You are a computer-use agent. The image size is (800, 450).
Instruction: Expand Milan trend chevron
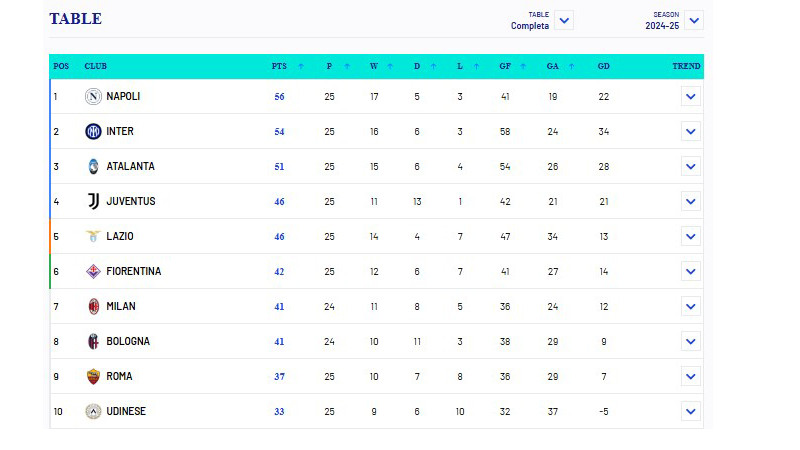pos(691,307)
